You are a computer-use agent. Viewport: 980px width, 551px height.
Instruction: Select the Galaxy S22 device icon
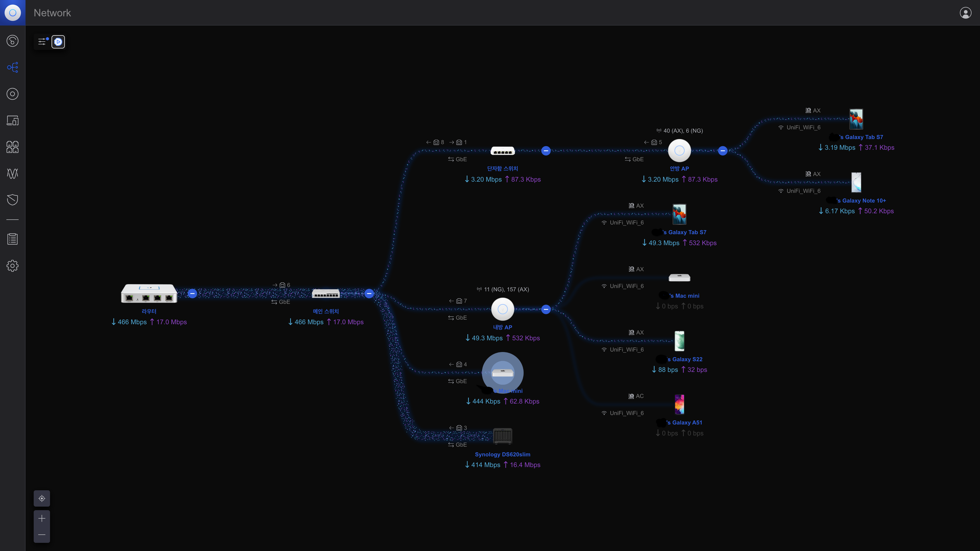click(x=679, y=341)
